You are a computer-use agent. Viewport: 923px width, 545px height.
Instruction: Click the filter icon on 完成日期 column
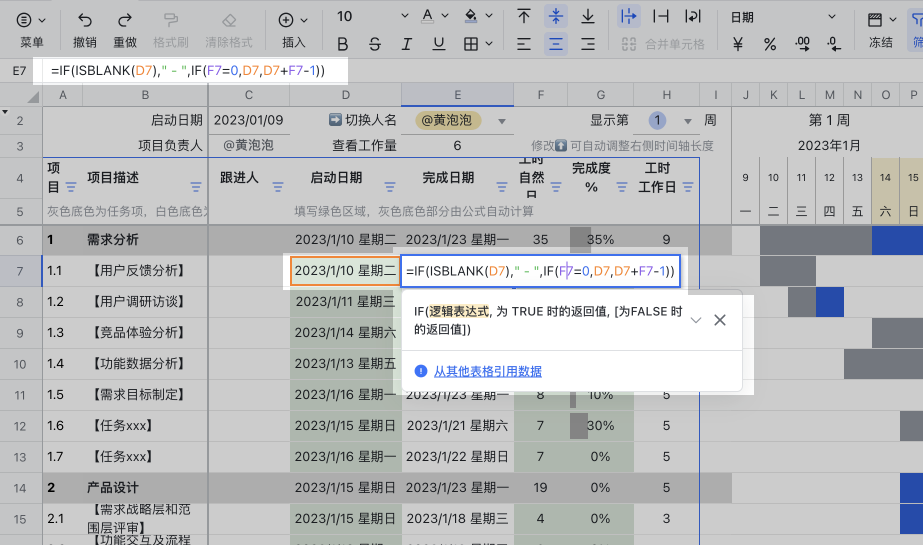[x=502, y=187]
